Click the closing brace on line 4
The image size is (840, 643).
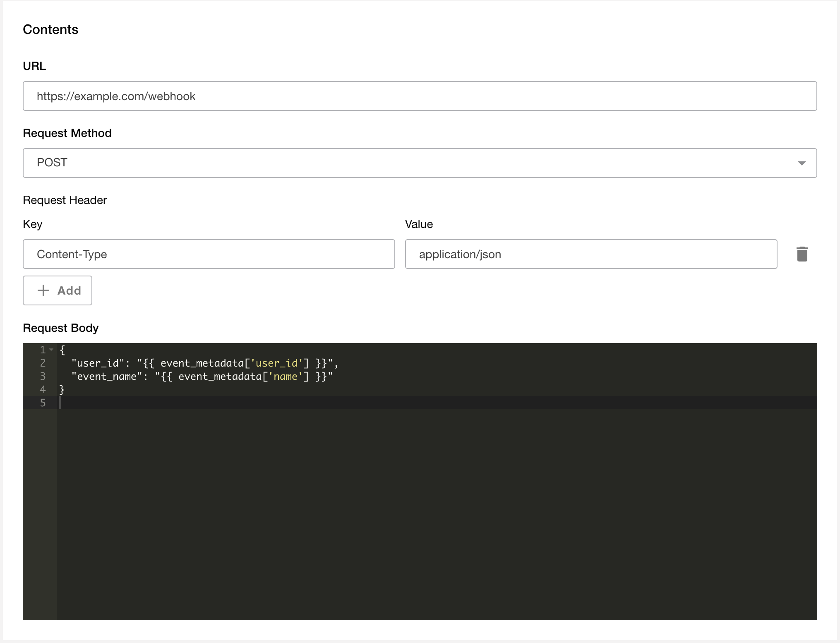click(62, 389)
